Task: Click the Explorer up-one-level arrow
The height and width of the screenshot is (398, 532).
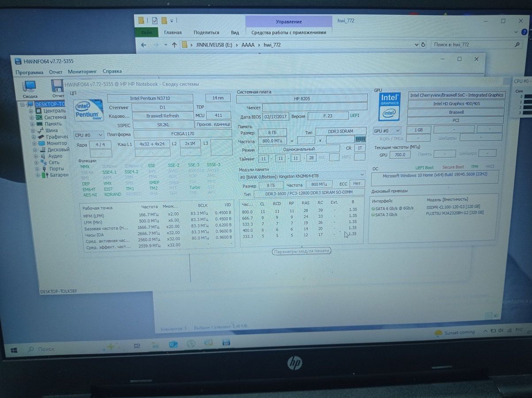Action: (x=174, y=45)
